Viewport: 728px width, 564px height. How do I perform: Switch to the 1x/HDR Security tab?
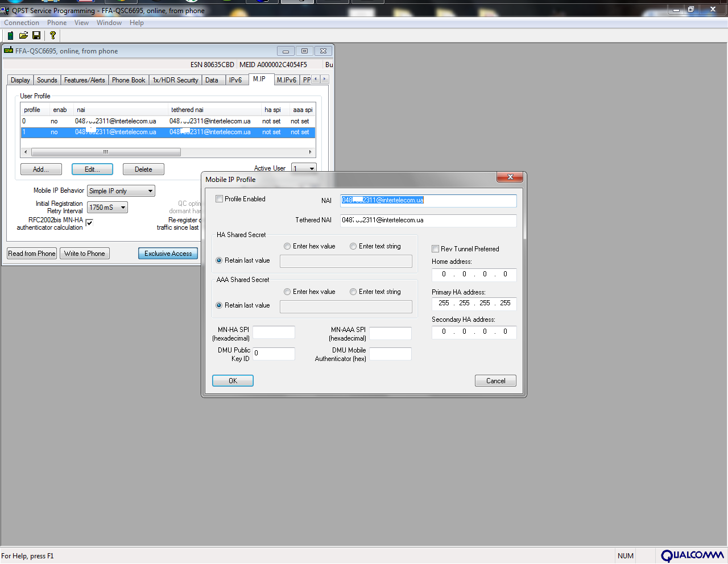176,80
